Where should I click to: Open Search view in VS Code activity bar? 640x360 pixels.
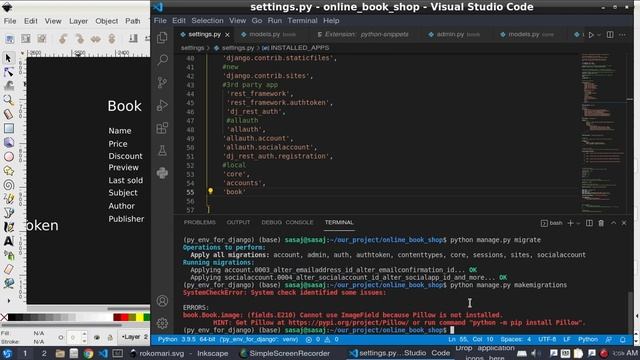(162, 60)
